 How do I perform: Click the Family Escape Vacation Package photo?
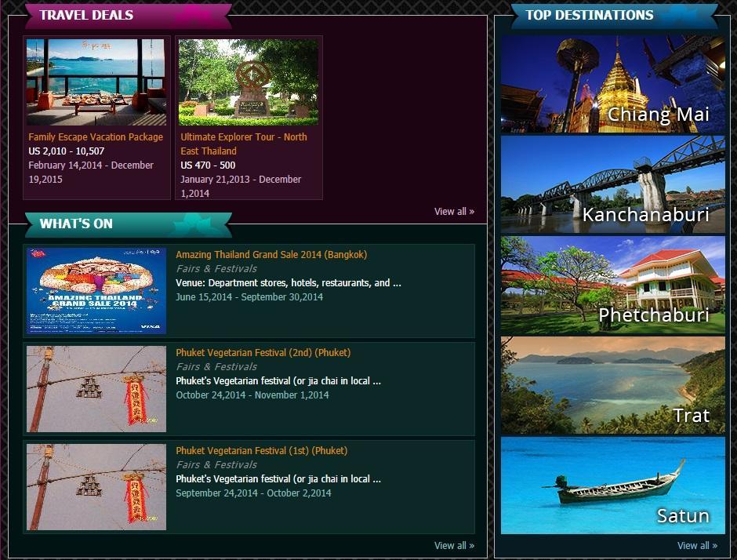click(96, 82)
